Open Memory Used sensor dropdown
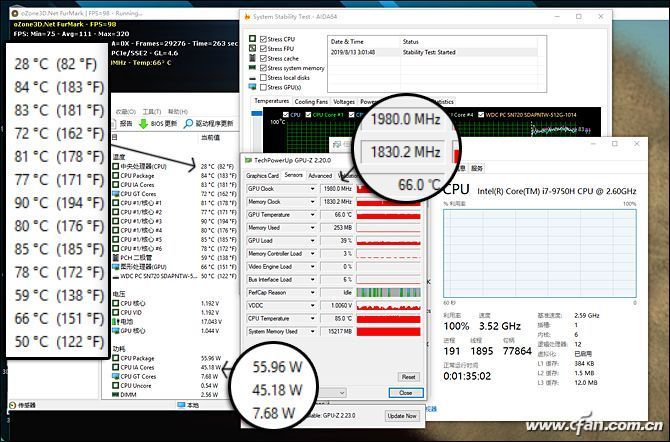This screenshot has height=442, width=670. point(313,227)
